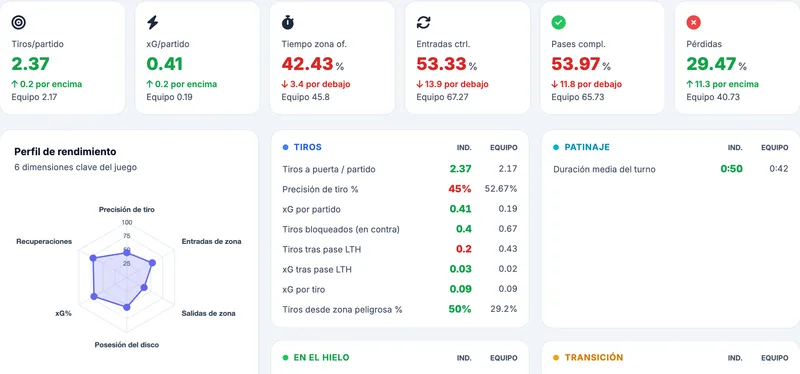The width and height of the screenshot is (800, 374).
Task: Click the Entradas de zona point on radar chart
Action: coord(152,263)
